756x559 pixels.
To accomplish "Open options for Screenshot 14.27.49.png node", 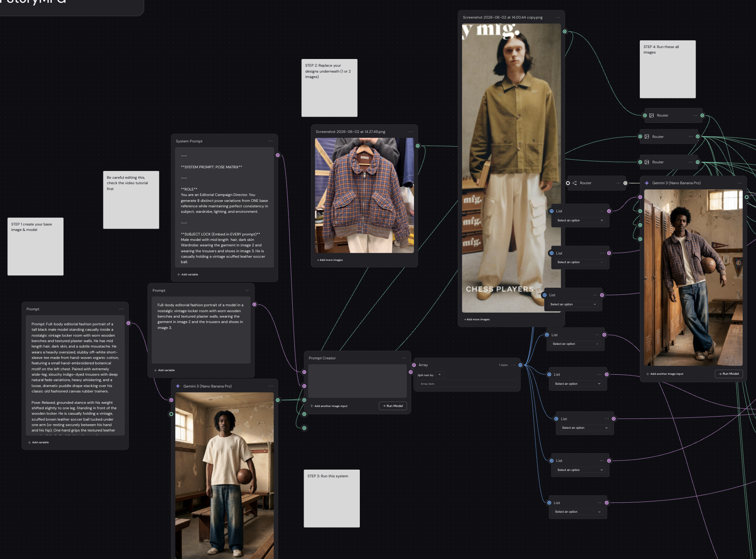I will point(410,132).
